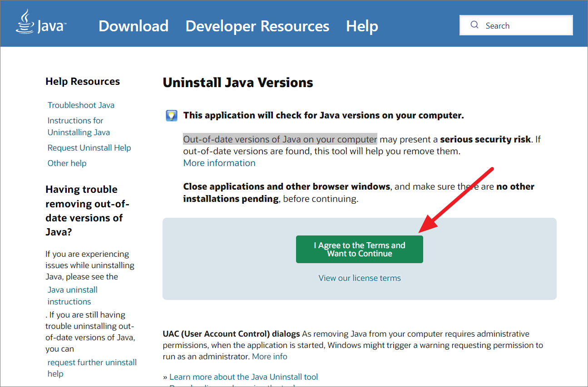Focus the Search input field

pos(516,25)
